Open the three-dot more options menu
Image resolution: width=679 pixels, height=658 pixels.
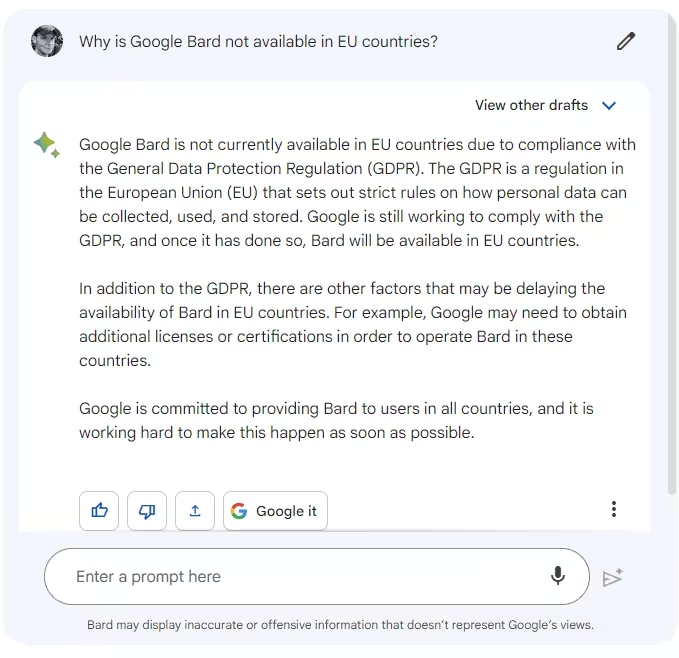tap(614, 509)
